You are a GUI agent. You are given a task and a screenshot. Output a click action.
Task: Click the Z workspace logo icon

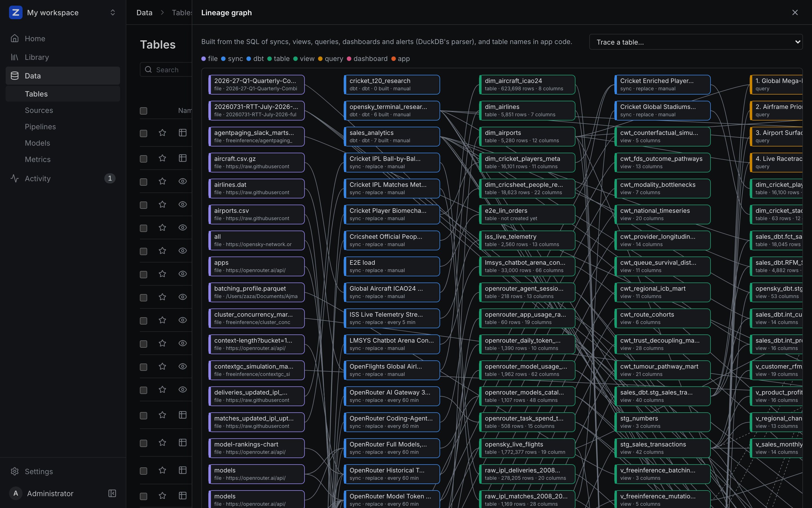(x=16, y=12)
